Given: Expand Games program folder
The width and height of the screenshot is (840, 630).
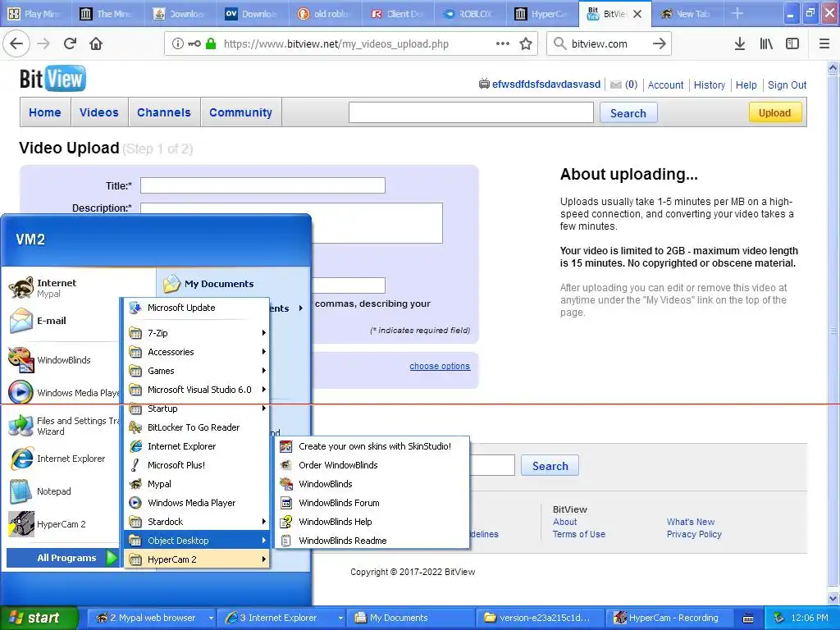Looking at the screenshot, I should tap(197, 371).
